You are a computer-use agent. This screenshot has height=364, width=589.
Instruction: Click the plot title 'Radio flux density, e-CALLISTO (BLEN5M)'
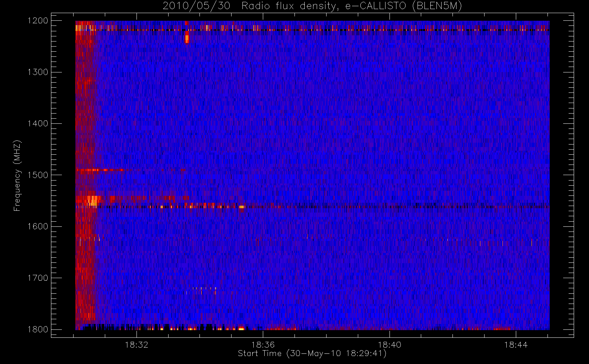(x=352, y=6)
